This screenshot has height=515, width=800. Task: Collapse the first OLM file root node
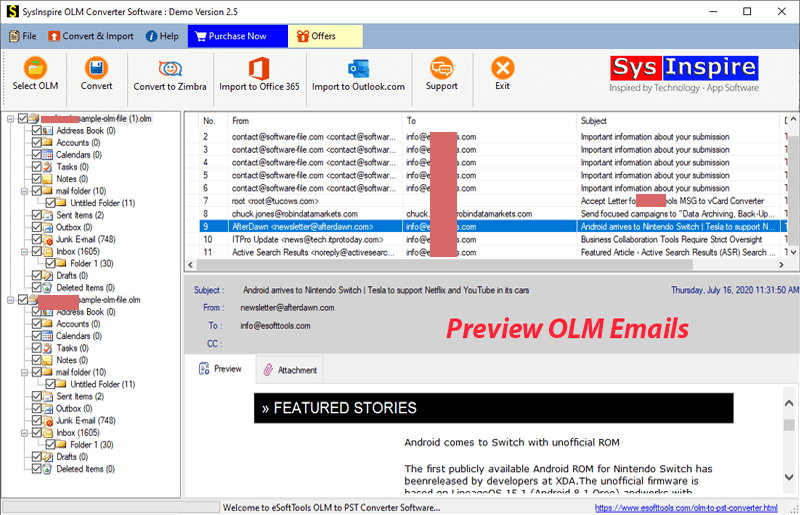[10, 118]
